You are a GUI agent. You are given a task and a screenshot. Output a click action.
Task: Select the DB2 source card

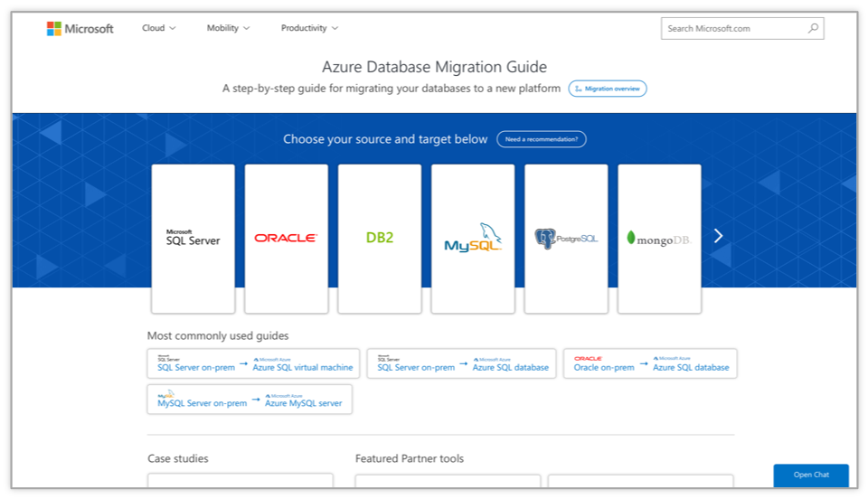380,239
